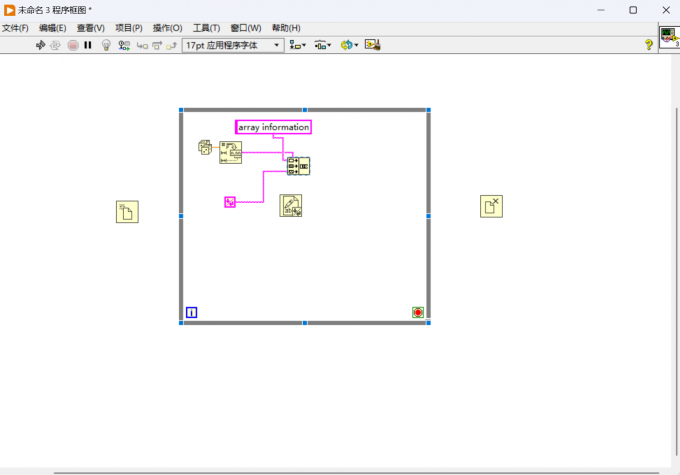
Task: Toggle Retain Wire Values button
Action: pos(124,45)
